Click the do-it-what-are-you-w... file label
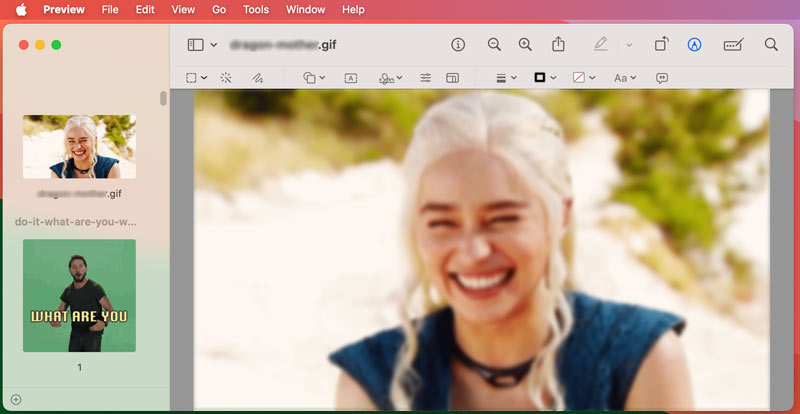Image resolution: width=800 pixels, height=414 pixels. point(76,222)
